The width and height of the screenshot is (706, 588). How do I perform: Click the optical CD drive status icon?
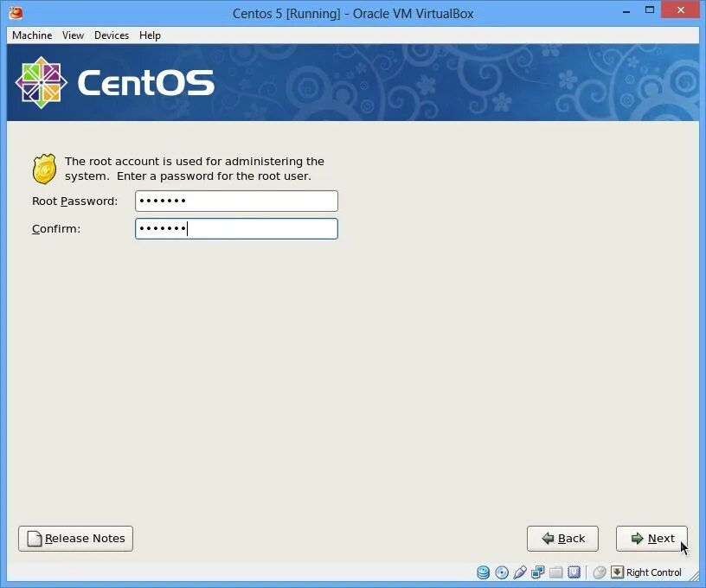point(502,572)
